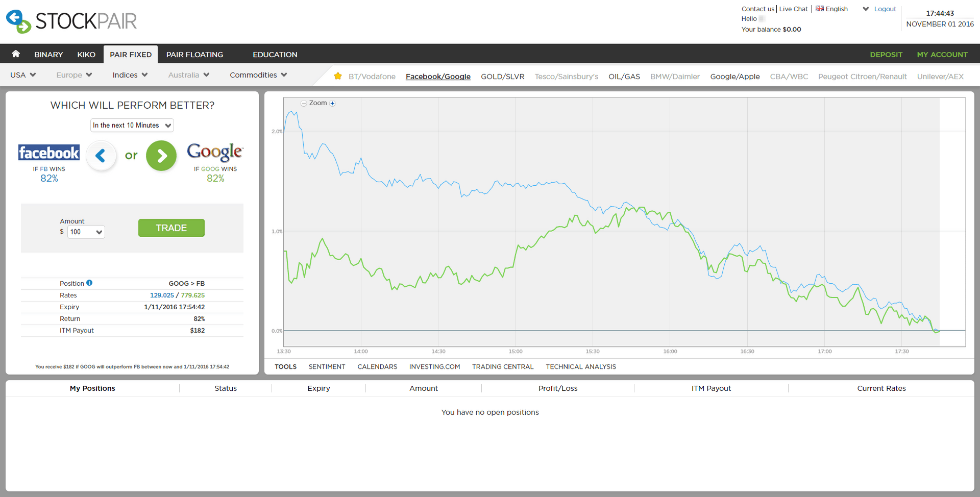Select the PAIR FIXED tab

tap(131, 55)
